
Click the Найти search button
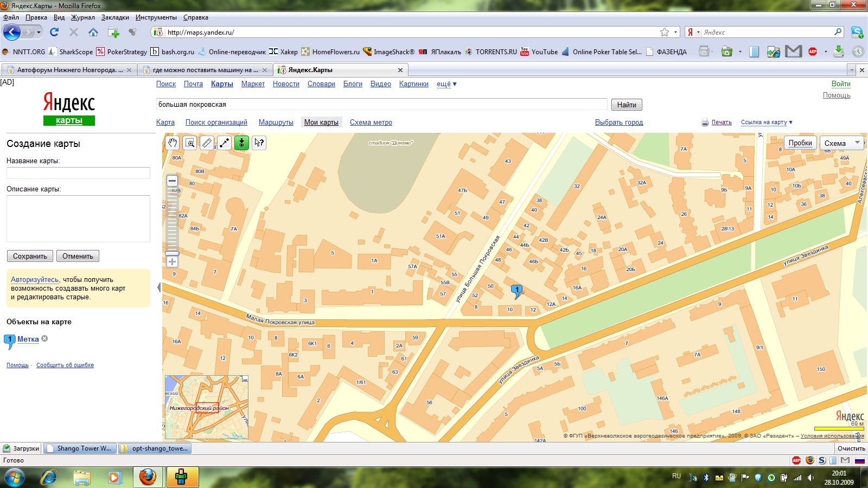(x=627, y=105)
